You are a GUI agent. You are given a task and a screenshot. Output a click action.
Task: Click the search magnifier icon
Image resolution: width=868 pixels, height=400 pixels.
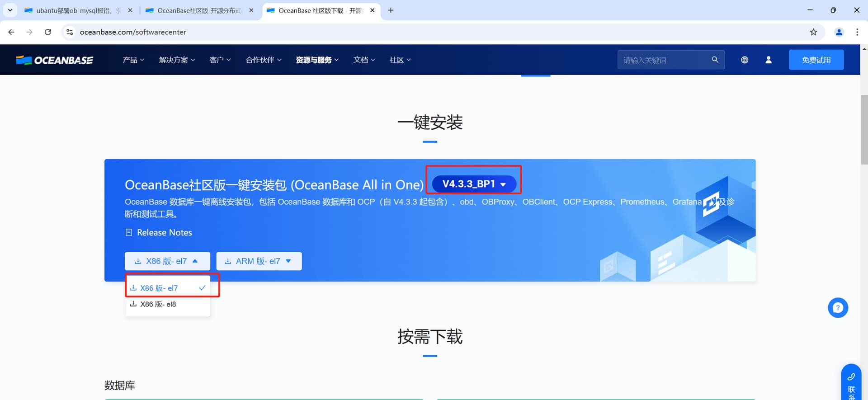715,60
